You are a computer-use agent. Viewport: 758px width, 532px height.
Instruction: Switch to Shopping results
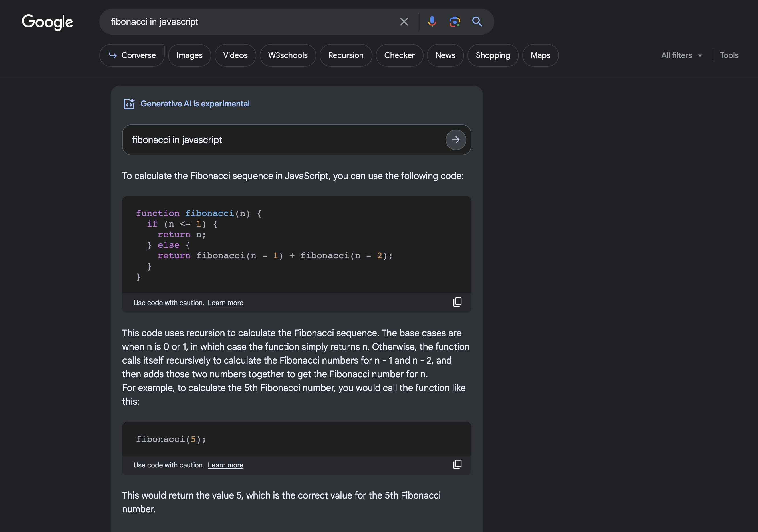[x=493, y=55]
